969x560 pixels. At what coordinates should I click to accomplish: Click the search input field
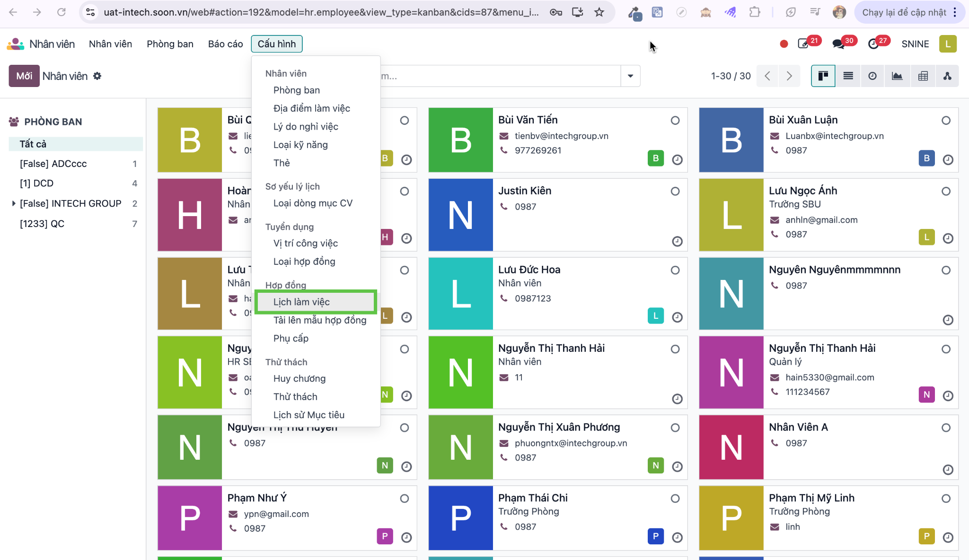click(x=501, y=76)
